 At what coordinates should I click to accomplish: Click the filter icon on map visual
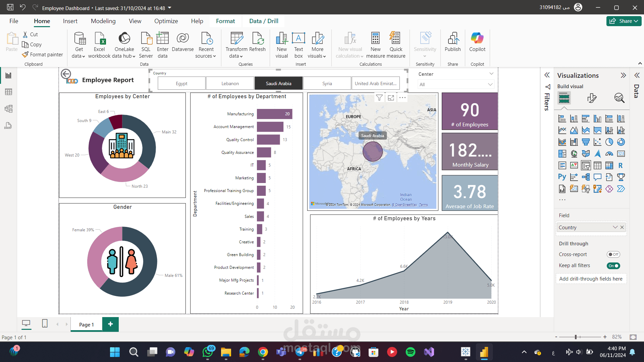pos(379,98)
